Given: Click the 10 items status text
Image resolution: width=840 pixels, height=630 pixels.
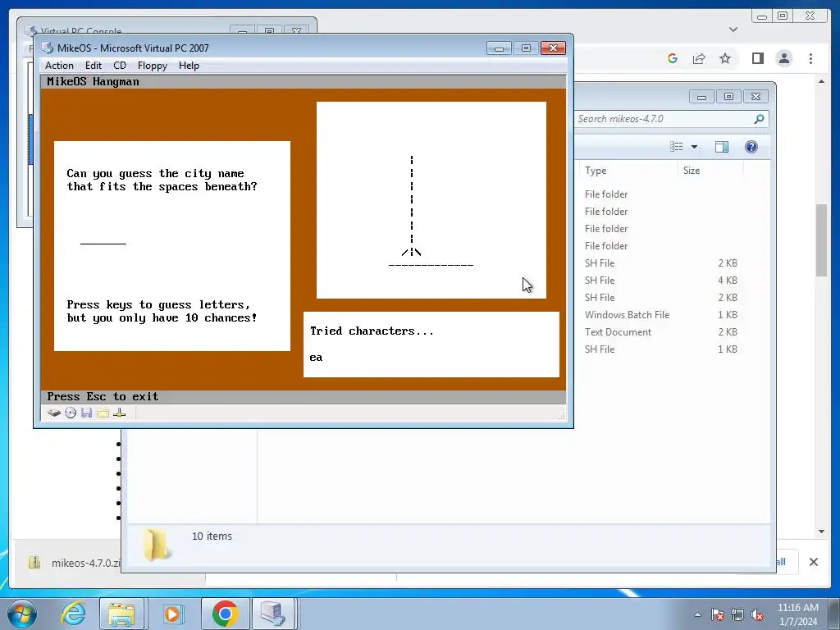Looking at the screenshot, I should pyautogui.click(x=212, y=536).
